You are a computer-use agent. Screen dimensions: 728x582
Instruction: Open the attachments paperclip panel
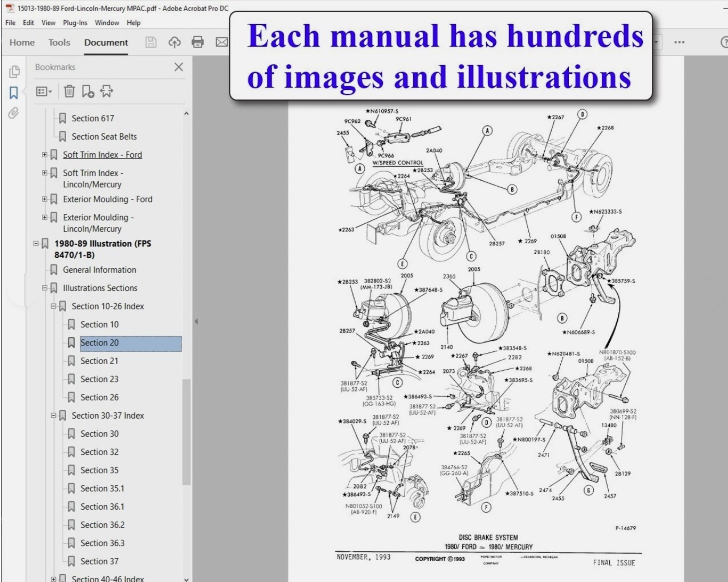pos(14,113)
